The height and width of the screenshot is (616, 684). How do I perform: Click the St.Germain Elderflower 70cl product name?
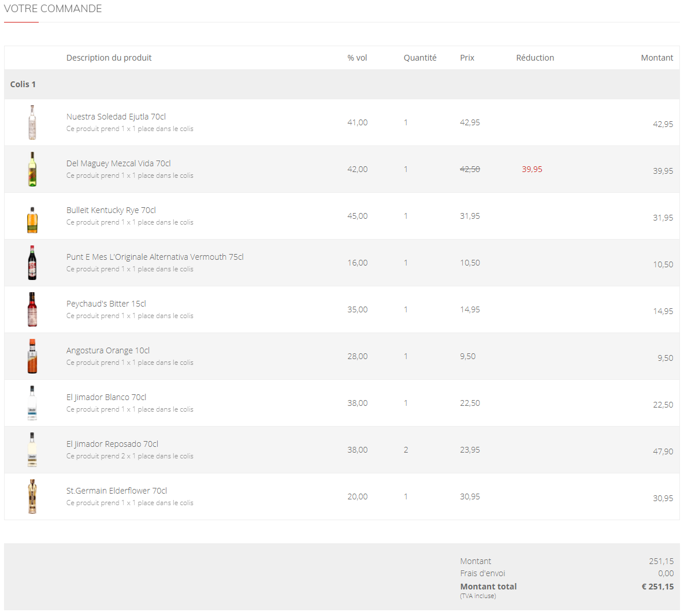click(x=117, y=491)
